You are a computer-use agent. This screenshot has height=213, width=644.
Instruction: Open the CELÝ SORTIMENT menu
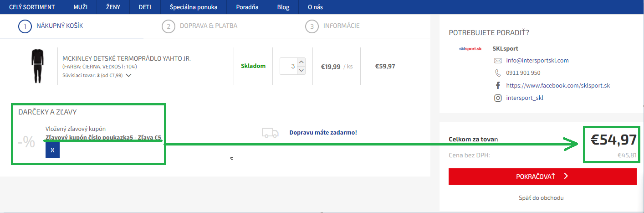32,7
